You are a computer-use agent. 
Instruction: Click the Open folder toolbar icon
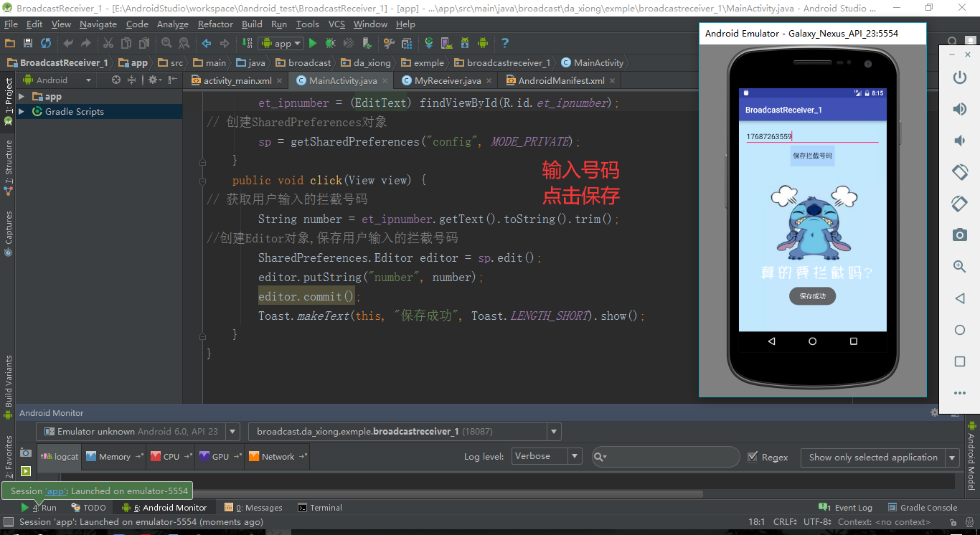[10, 43]
